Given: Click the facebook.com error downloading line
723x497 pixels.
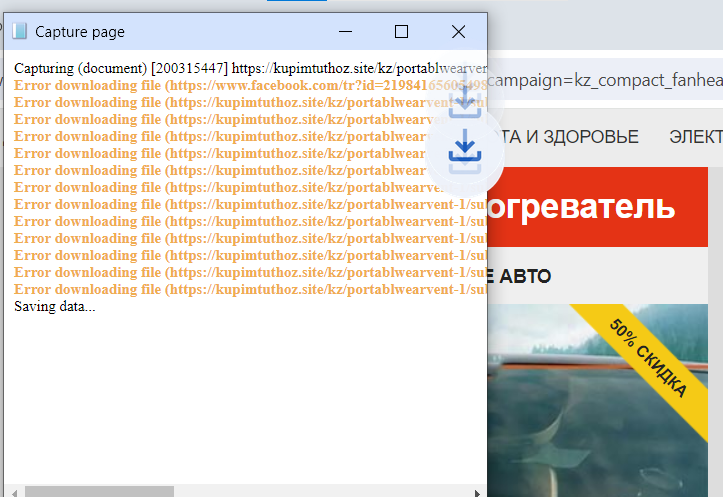Looking at the screenshot, I should click(x=250, y=85).
